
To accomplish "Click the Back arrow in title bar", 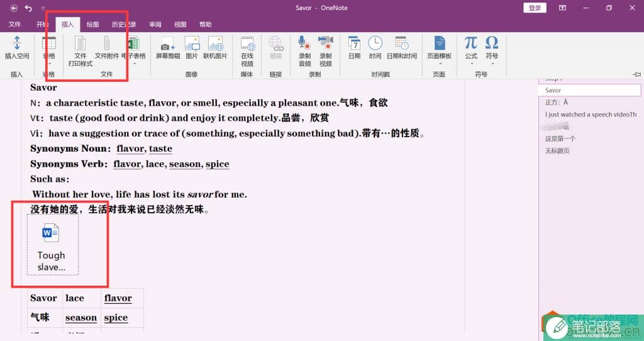I will point(14,8).
